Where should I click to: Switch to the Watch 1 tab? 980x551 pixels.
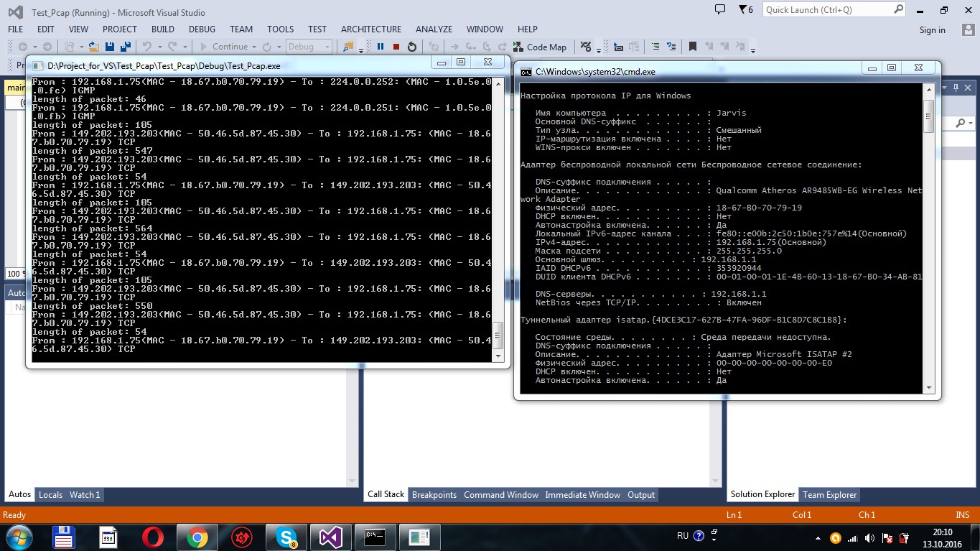pyautogui.click(x=85, y=494)
